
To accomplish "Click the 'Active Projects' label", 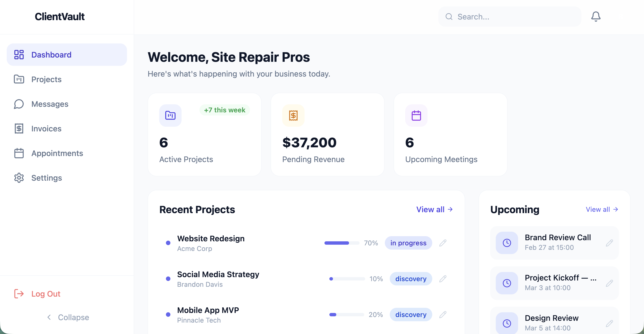I will pos(186,159).
